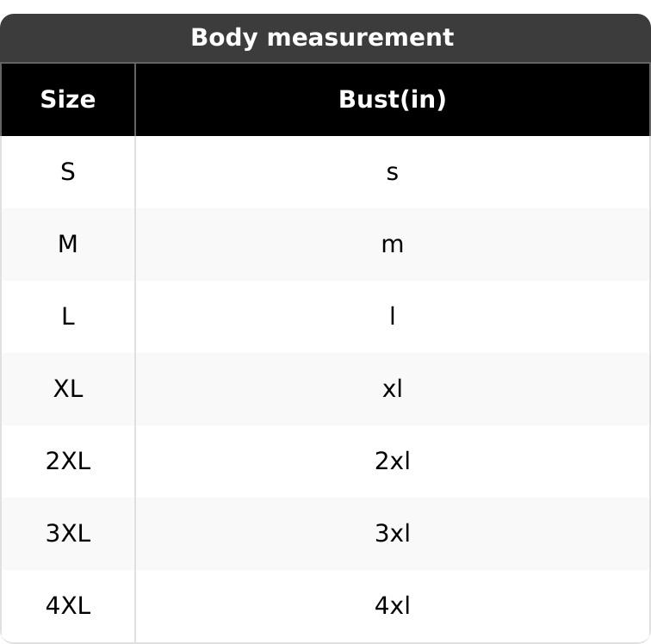
Task: Click divider between Size and Bust(in) headers
Action: 135,100
